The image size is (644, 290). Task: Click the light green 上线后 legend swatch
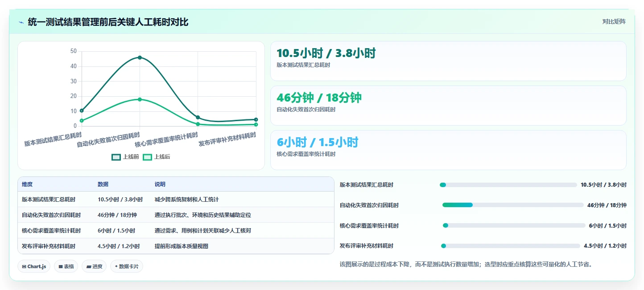pos(147,157)
